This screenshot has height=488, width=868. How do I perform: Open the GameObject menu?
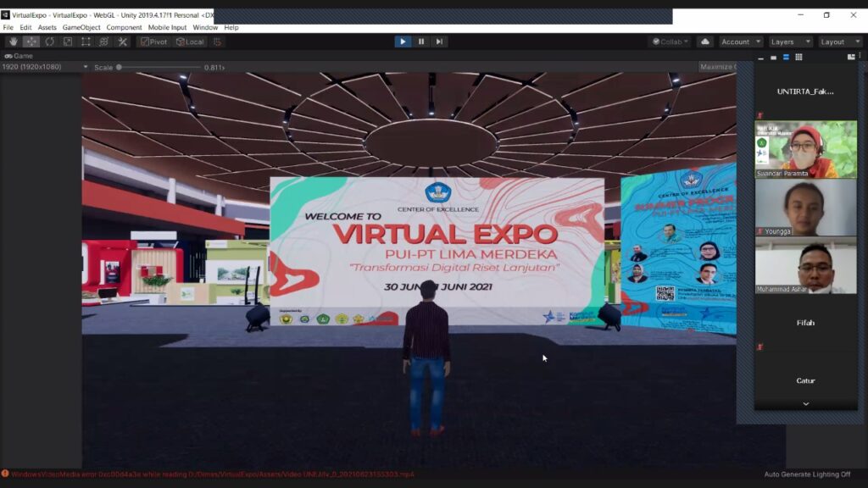click(x=81, y=27)
